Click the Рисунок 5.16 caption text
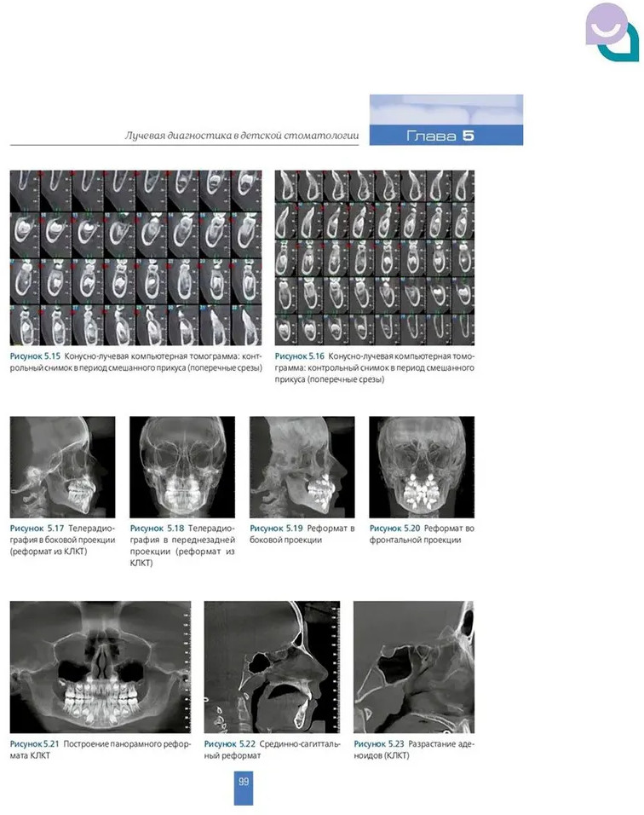 (374, 367)
